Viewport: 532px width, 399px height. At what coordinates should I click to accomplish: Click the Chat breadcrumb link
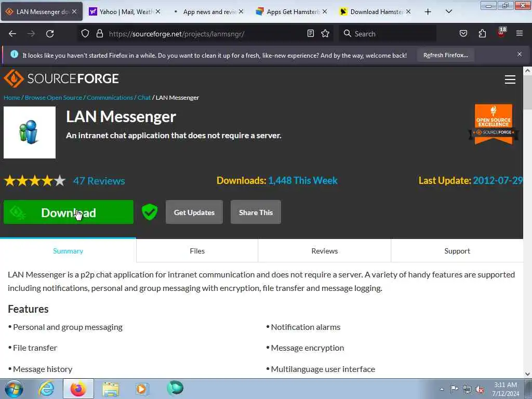click(144, 98)
